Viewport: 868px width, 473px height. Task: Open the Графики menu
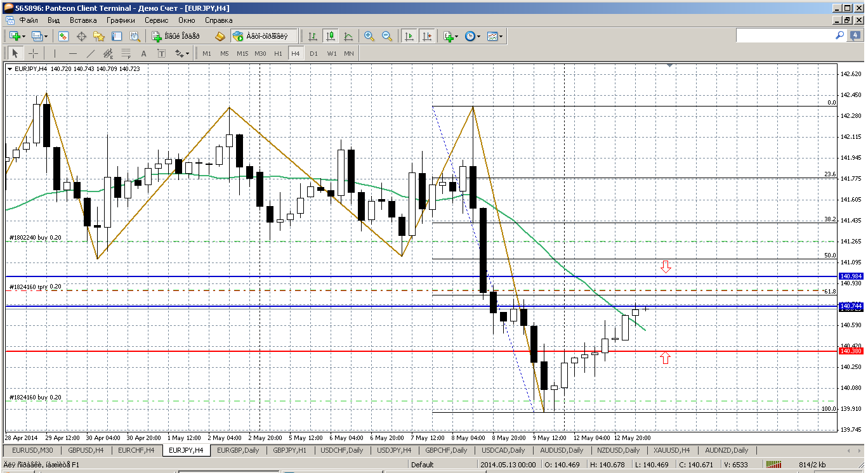pos(121,20)
